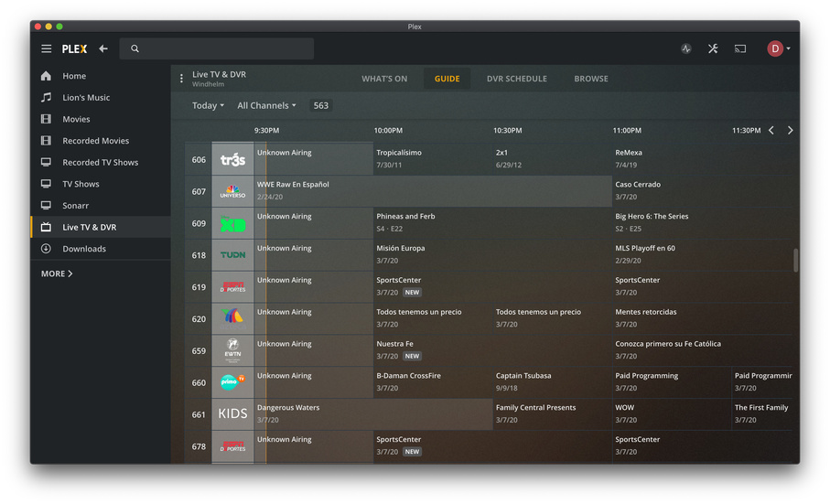
Task: Open Big Hero 6: The Series listing
Action: [x=703, y=222]
